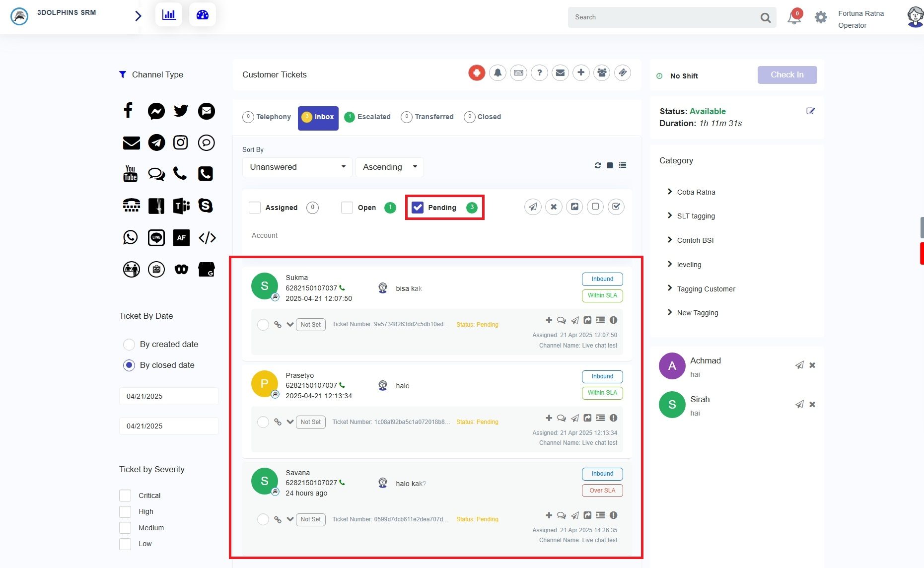This screenshot has width=924, height=568.
Task: Open the Unanswered sort dropdown
Action: (x=297, y=167)
